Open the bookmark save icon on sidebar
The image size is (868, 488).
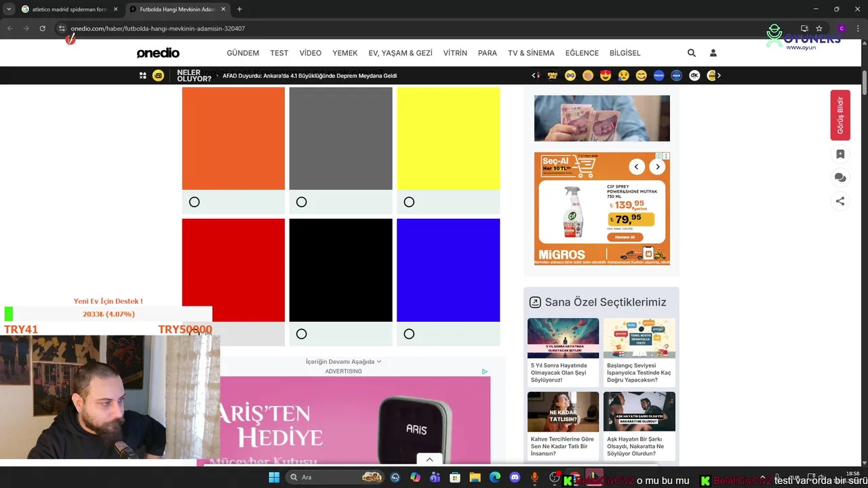(x=840, y=155)
